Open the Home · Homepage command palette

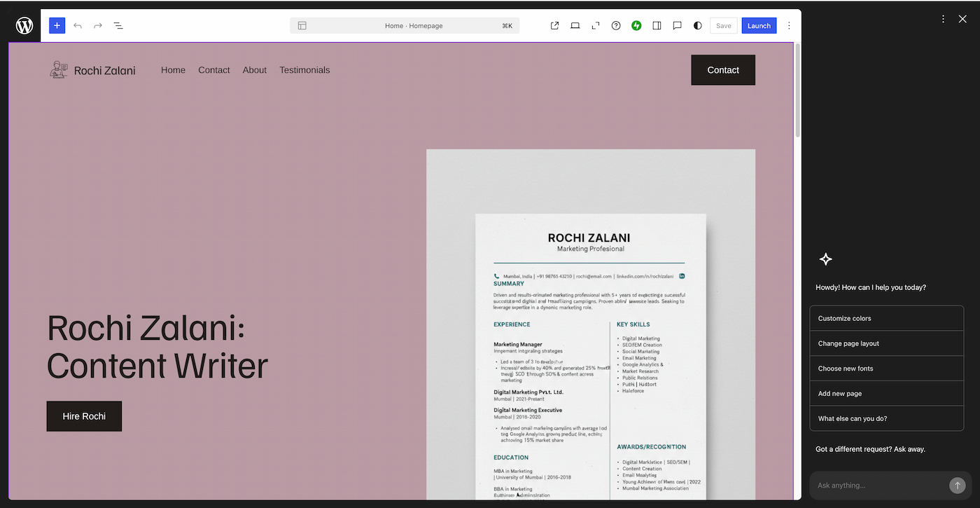[405, 25]
